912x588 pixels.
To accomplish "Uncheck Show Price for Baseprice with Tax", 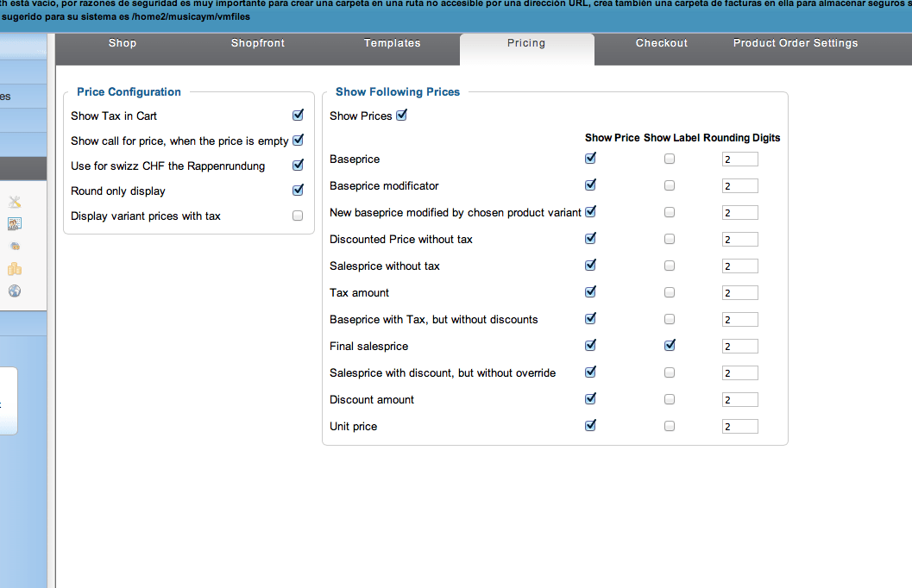I will click(x=590, y=318).
